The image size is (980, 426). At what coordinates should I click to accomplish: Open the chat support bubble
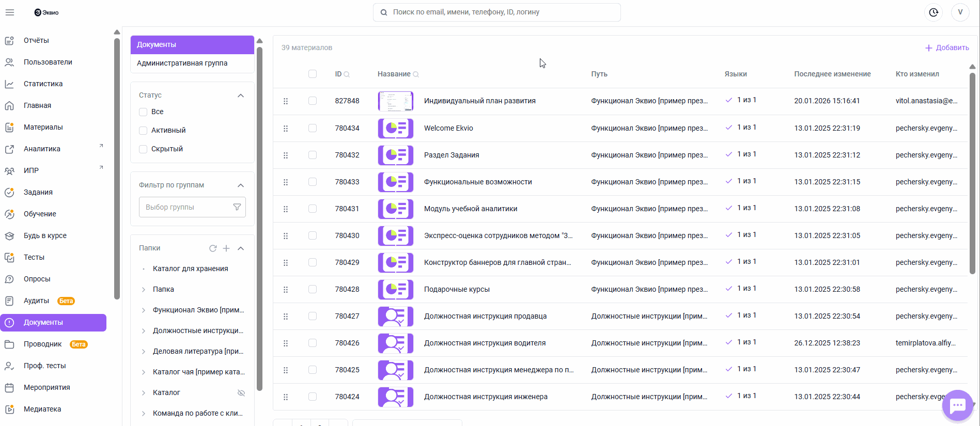[957, 406]
